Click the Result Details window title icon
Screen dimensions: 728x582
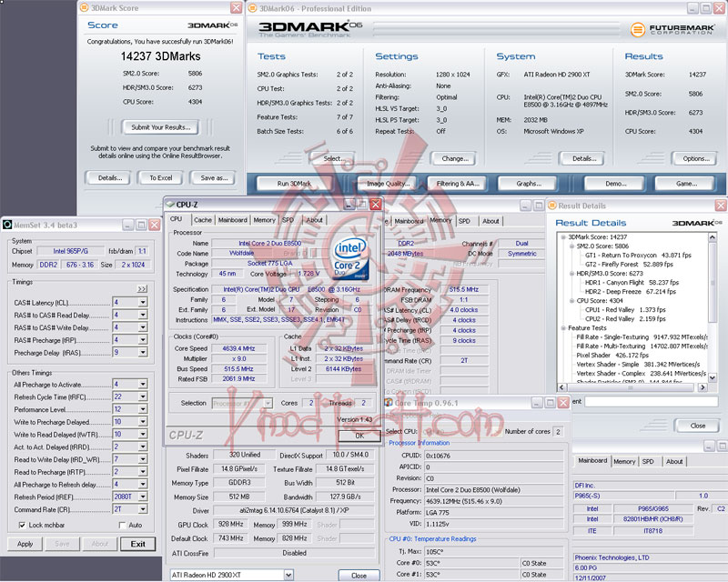[x=552, y=206]
